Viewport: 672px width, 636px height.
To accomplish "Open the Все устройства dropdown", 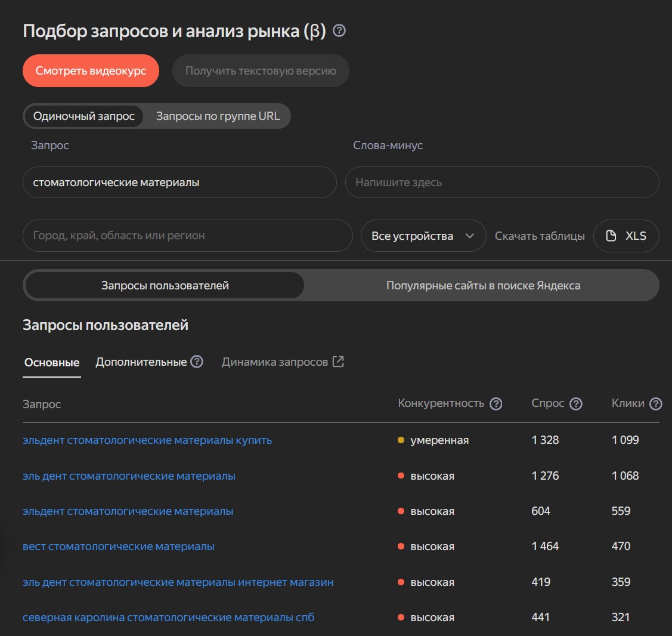I will [x=423, y=236].
